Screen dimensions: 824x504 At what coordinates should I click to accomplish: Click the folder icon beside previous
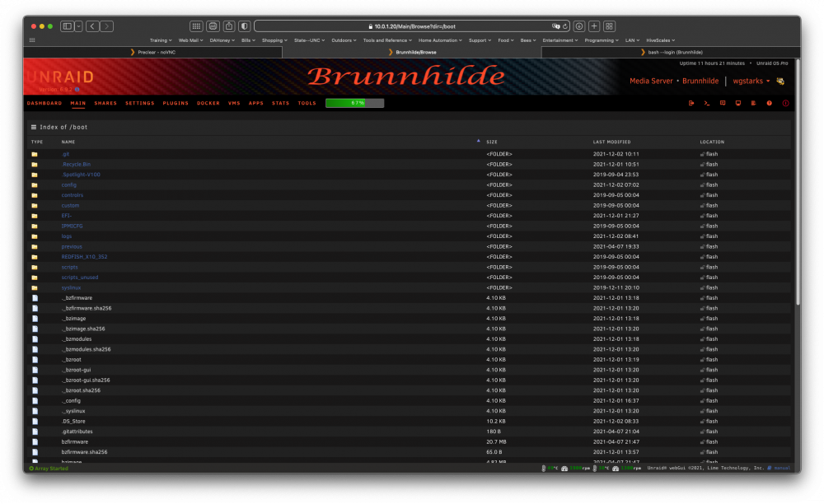[35, 247]
